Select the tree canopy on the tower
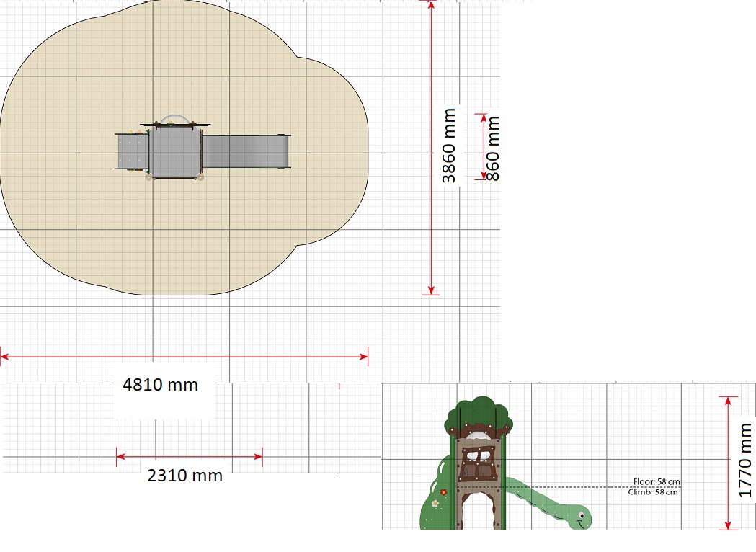 pos(479,416)
